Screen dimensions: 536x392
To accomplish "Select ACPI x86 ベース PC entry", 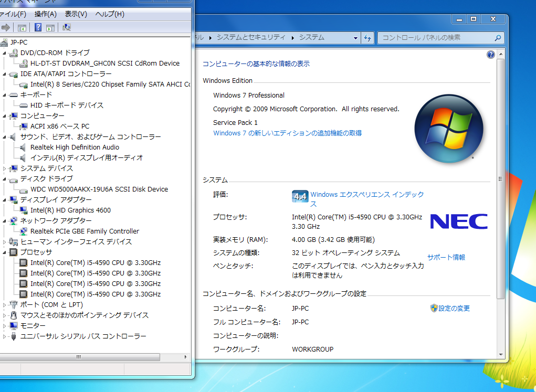I will point(60,126).
